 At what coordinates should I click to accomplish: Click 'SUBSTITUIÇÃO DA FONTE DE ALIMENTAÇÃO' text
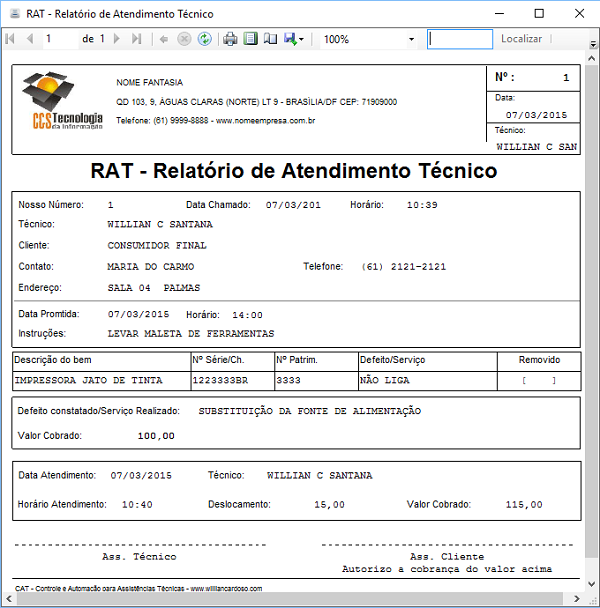[310, 411]
